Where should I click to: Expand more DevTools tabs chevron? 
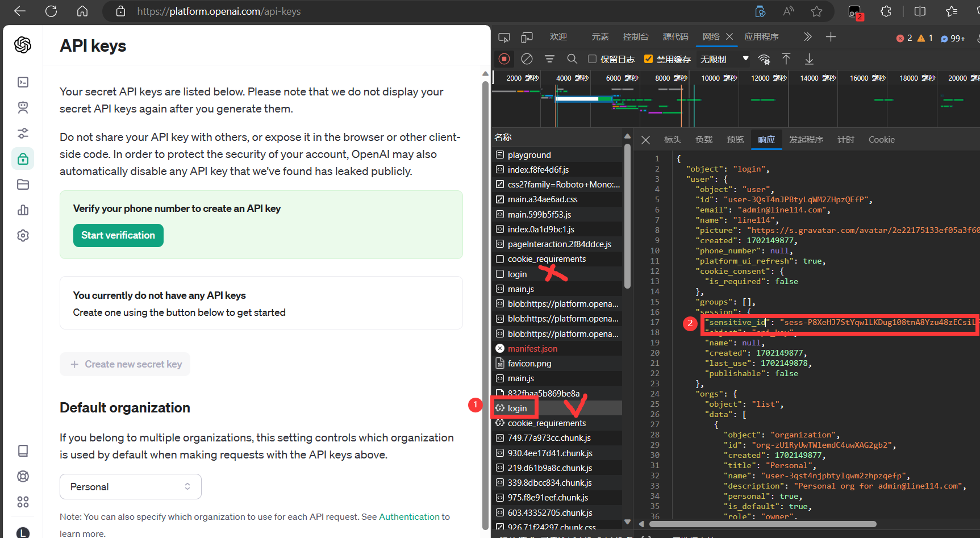click(x=808, y=37)
